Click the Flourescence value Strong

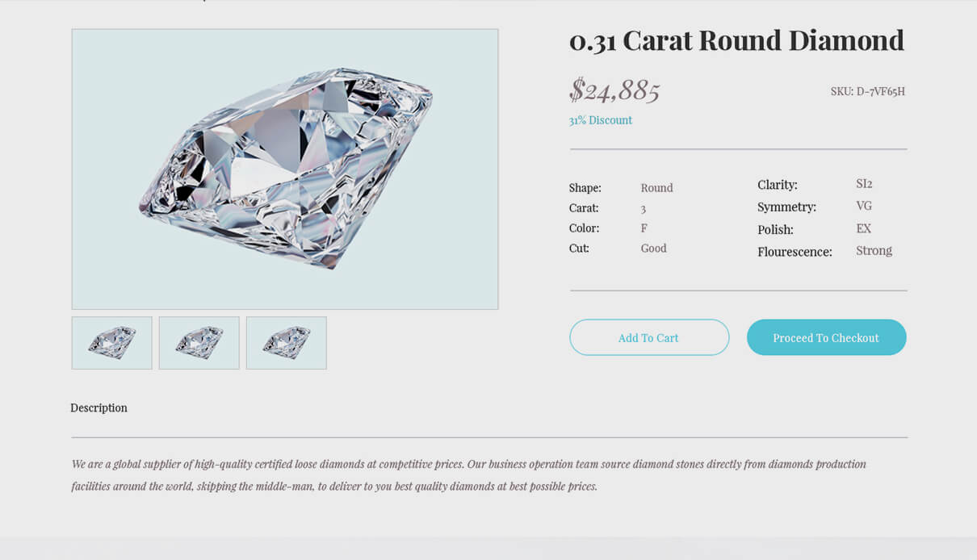(874, 250)
